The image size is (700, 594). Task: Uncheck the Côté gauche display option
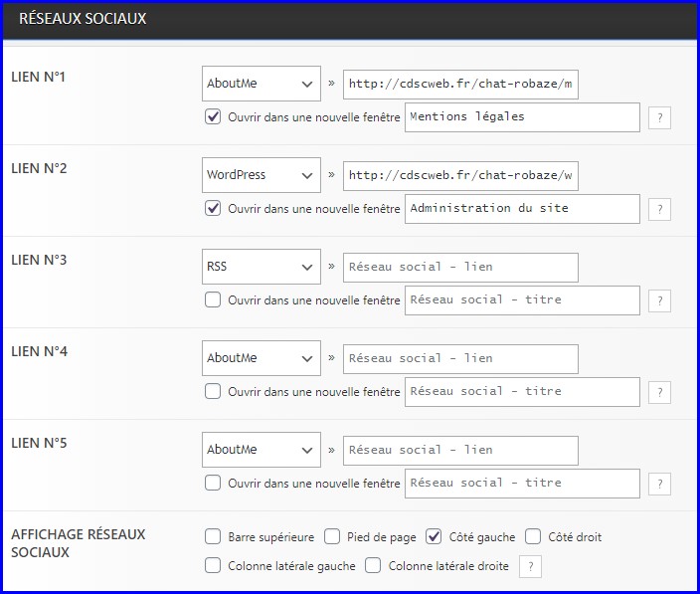tap(434, 537)
